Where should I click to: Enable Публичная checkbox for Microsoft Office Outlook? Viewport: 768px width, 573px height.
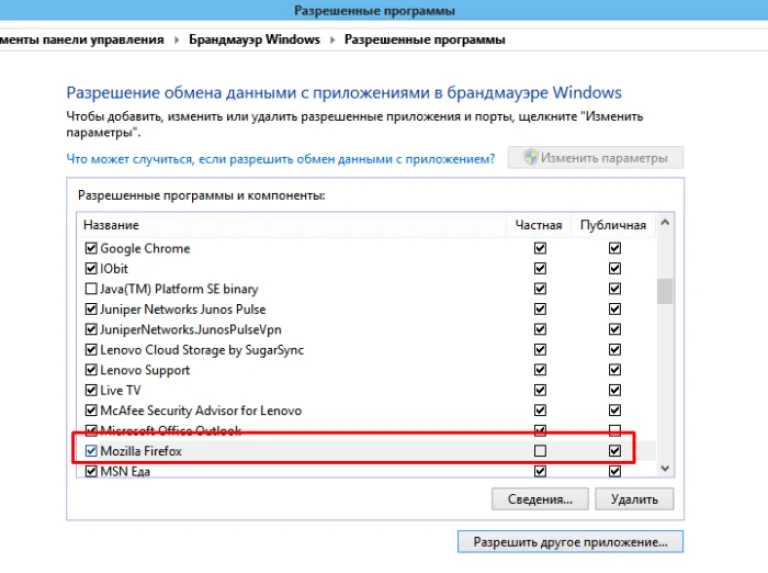(x=615, y=430)
